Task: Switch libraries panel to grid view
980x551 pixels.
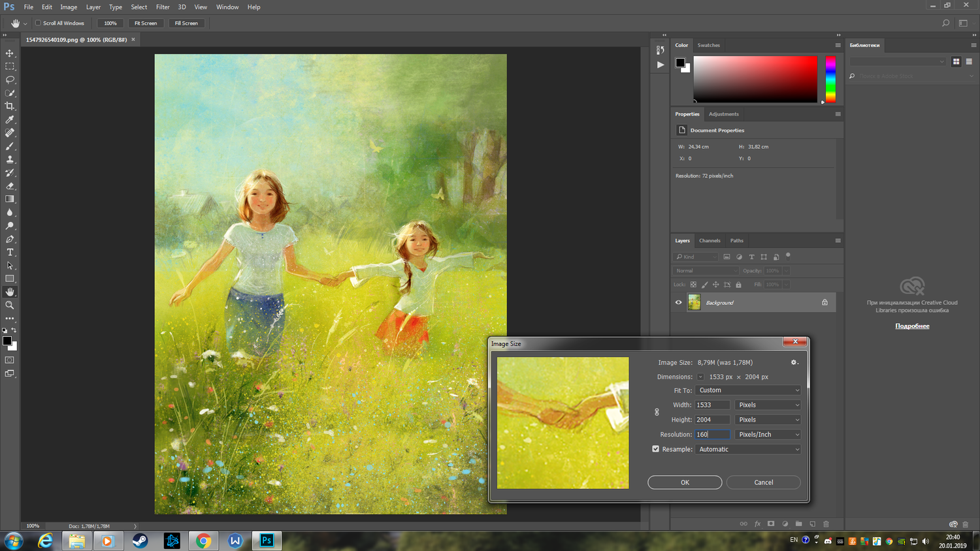Action: click(956, 61)
